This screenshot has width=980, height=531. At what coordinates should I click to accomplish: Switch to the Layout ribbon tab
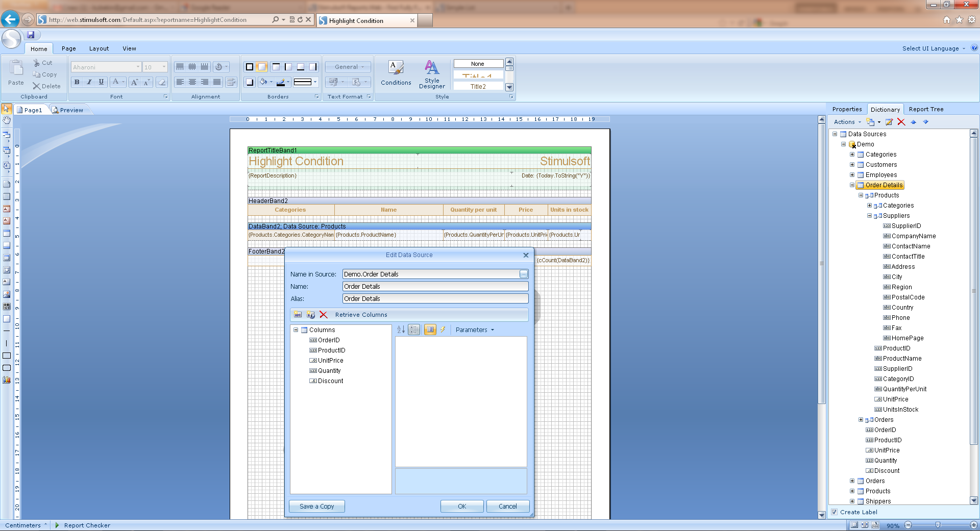(99, 48)
